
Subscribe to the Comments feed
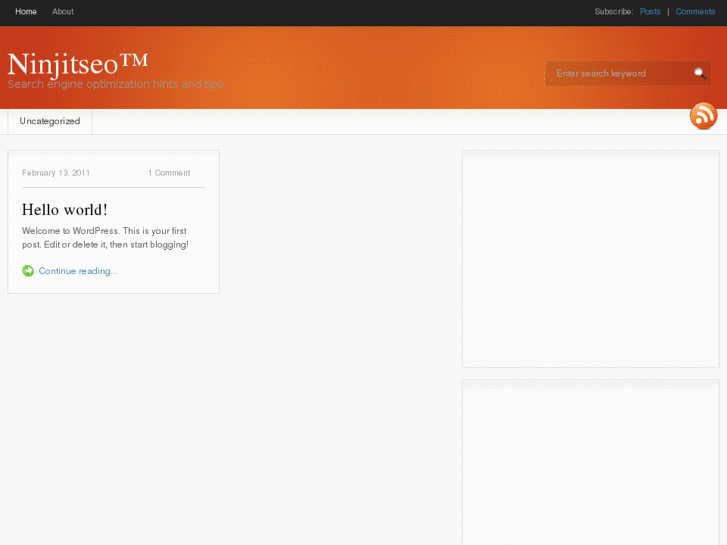pos(695,12)
